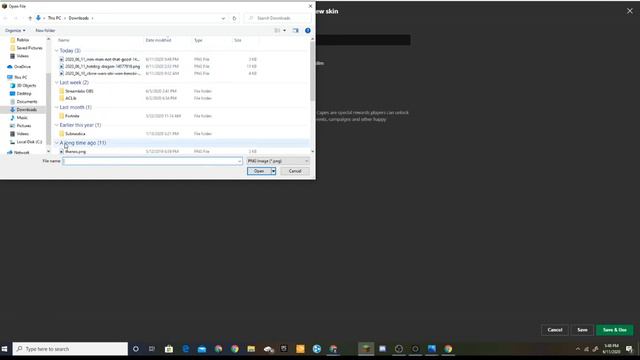Select the Streamlabs OBS folder
Image resolution: width=640 pixels, height=360 pixels.
tap(79, 91)
